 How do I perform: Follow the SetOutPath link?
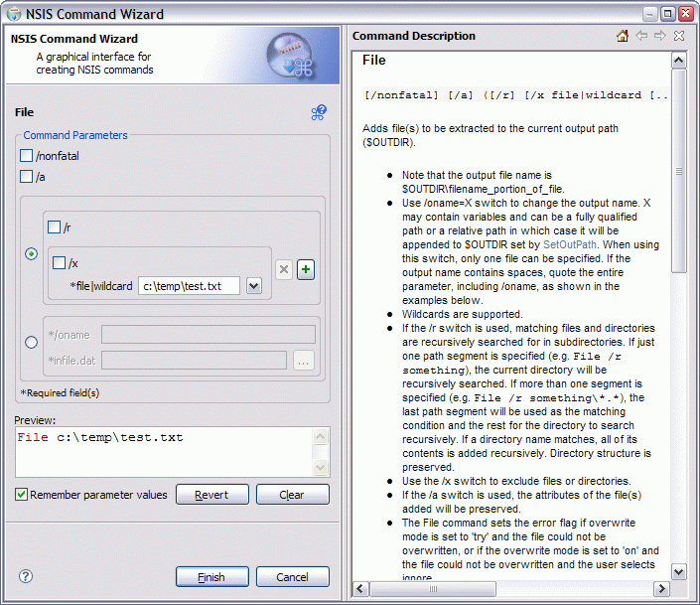(570, 244)
